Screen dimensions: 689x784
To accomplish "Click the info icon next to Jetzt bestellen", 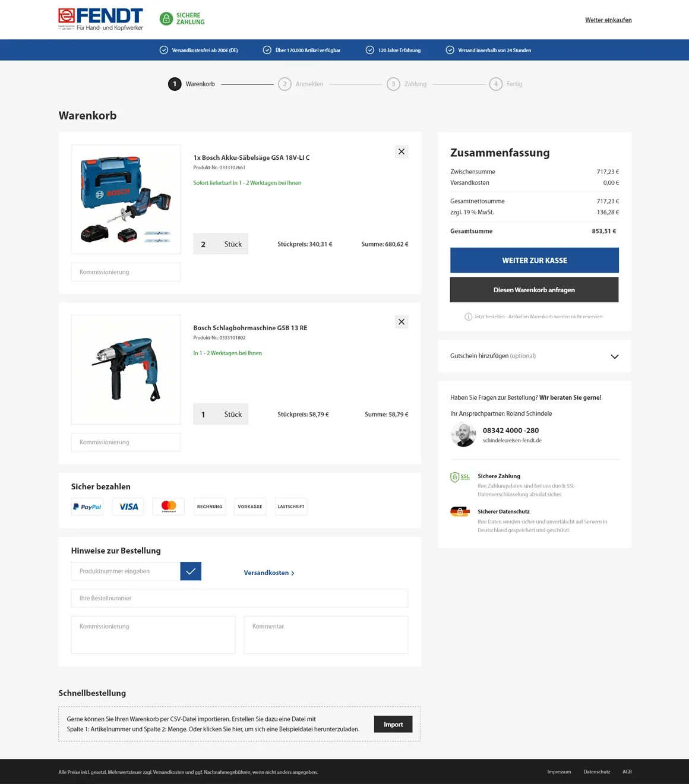I will point(468,317).
